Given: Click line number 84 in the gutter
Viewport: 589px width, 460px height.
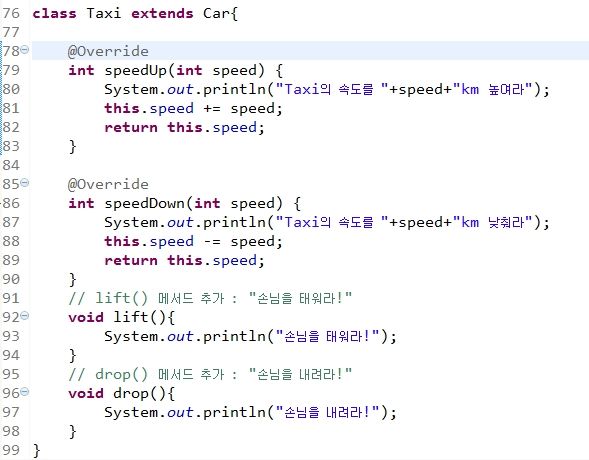Looking at the screenshot, I should [x=11, y=165].
